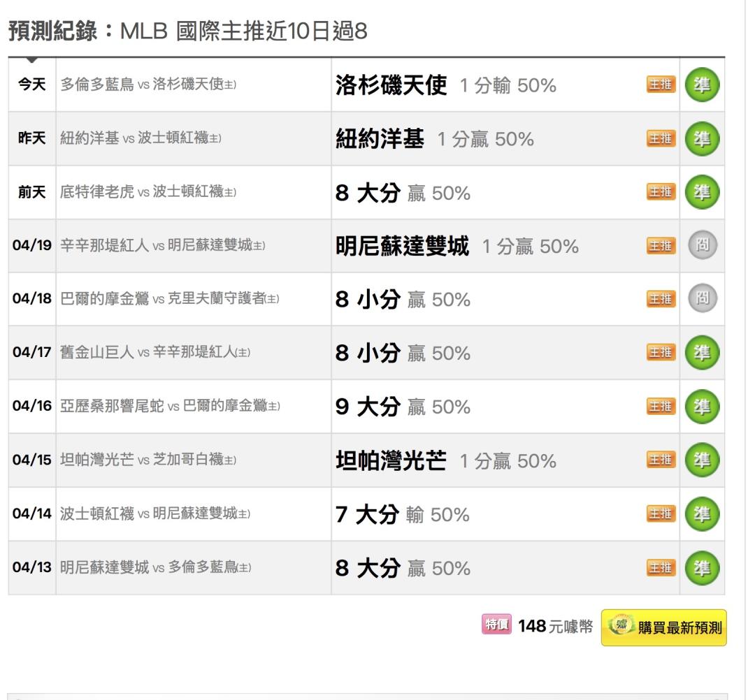Screen dimensions: 755x700
Task: Open the 多倫多藍鳥 vs 洛杉磯天使 matchup
Action: (148, 85)
